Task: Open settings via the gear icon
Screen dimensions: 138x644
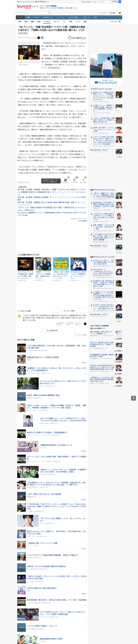Action: (120, 13)
